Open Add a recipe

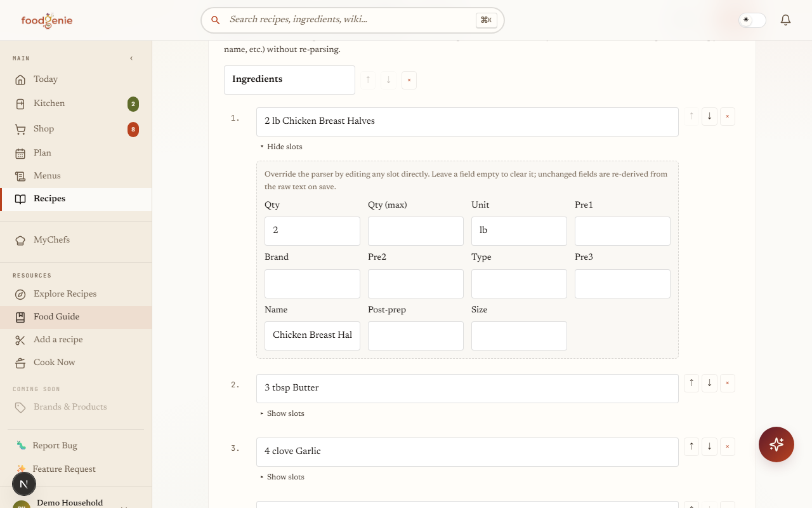(x=76, y=340)
